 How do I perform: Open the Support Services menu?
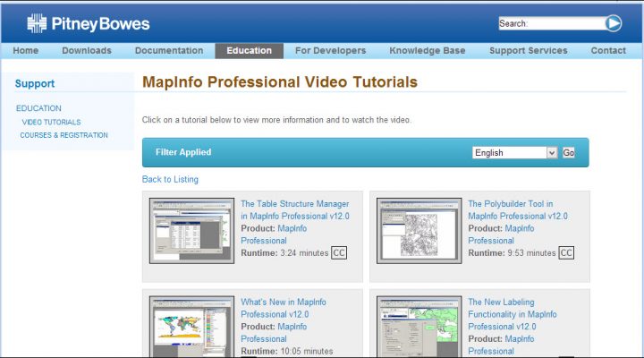pyautogui.click(x=529, y=50)
